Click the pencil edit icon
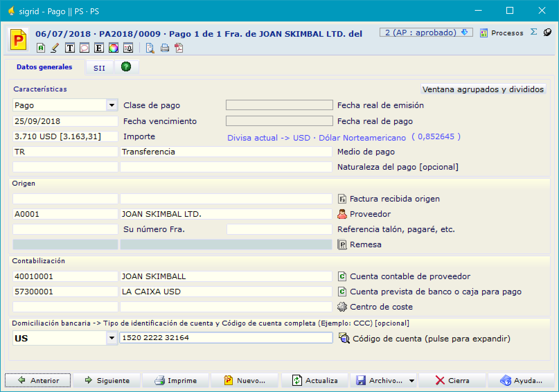The image size is (559, 392). (55, 48)
